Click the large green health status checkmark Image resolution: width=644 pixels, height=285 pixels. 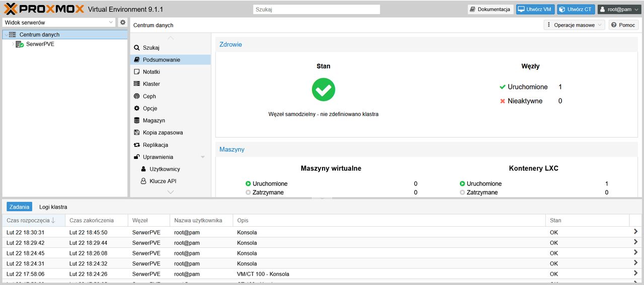click(x=324, y=89)
